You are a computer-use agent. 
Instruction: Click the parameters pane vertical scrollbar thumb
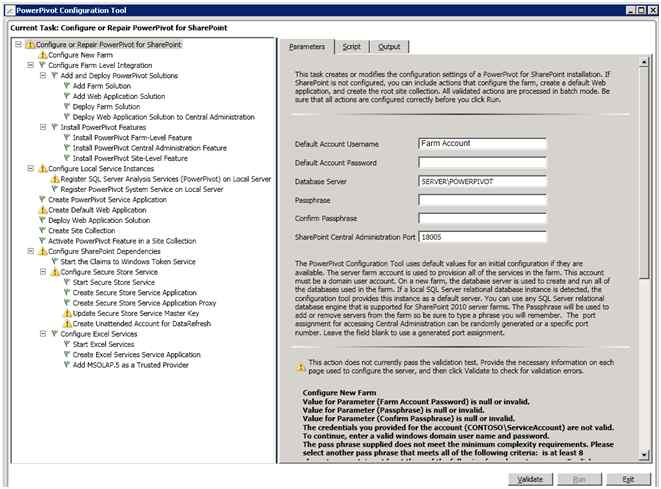point(644,173)
